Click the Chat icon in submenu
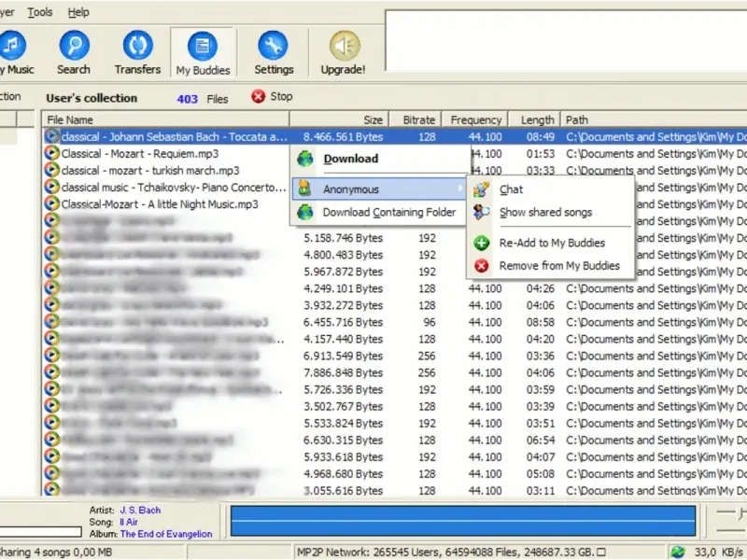 (x=482, y=189)
